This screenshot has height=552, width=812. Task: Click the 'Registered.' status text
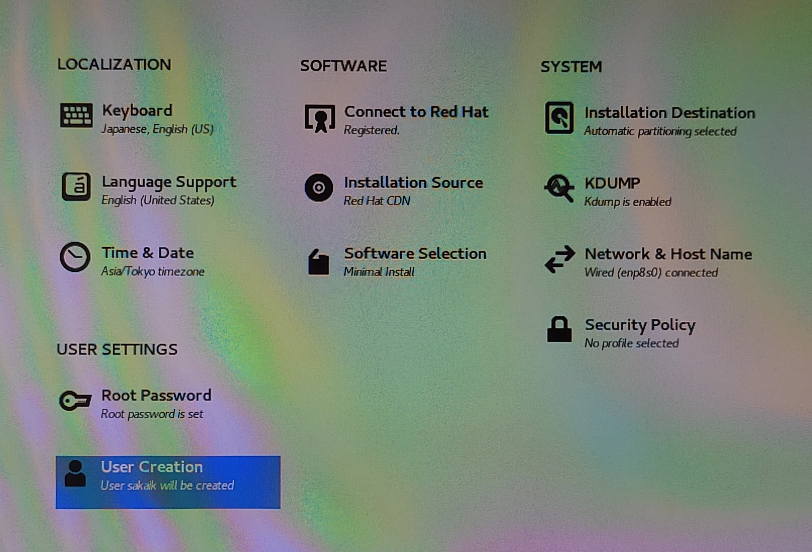(372, 130)
